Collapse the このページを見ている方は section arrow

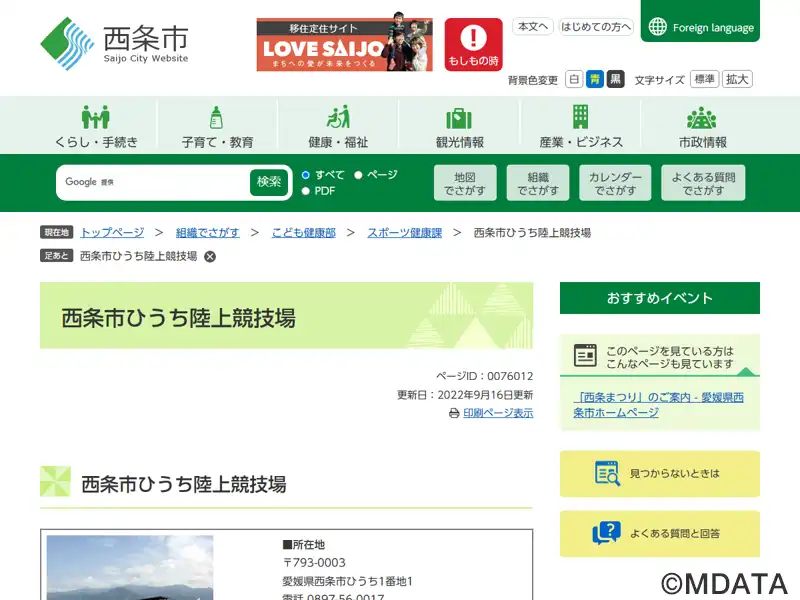pyautogui.click(x=746, y=371)
